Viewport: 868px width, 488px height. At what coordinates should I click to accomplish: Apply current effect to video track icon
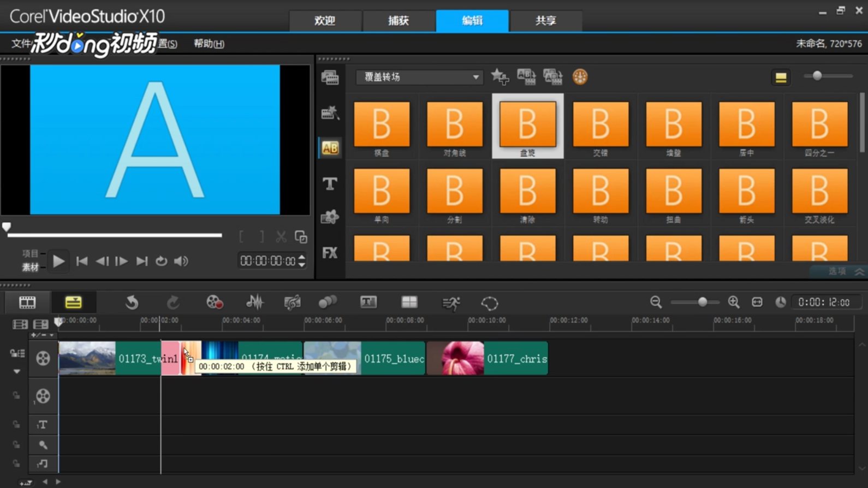pos(526,77)
